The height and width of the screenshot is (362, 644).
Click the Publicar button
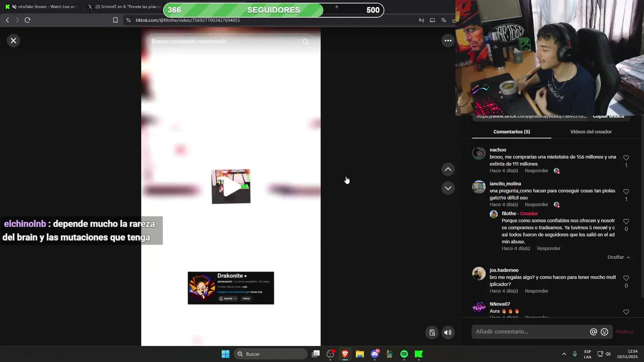coord(624,332)
